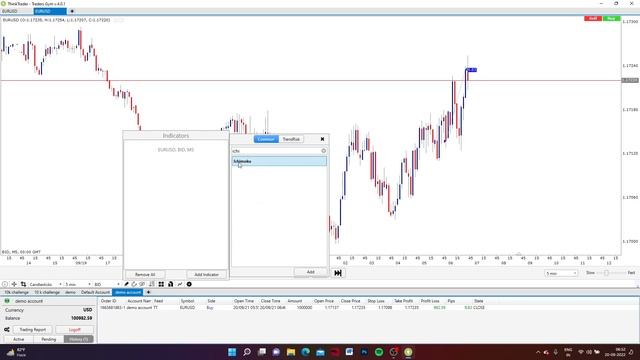640x360 pixels.
Task: Open the 10k challenge account tab
Action: (16, 292)
